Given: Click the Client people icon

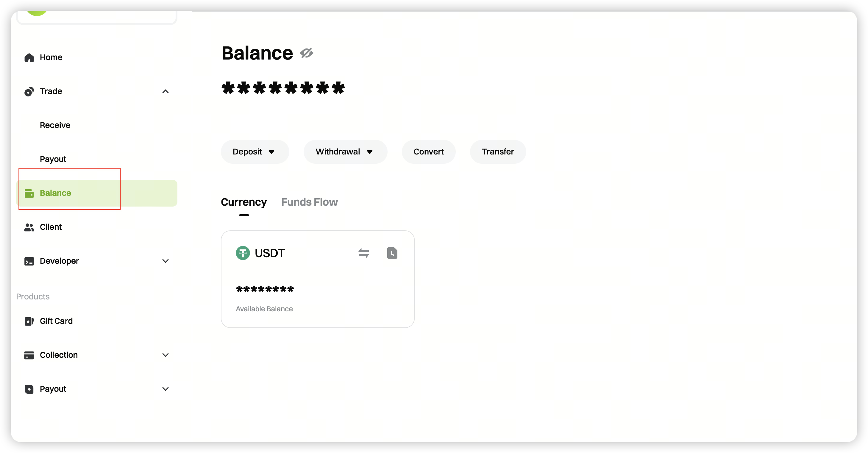Looking at the screenshot, I should pyautogui.click(x=29, y=227).
